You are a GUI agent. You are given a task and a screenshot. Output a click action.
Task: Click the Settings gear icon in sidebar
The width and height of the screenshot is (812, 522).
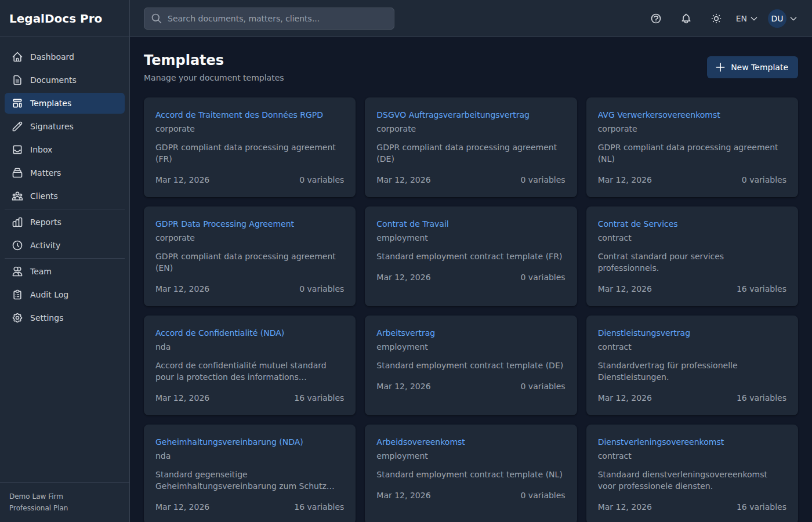17,318
